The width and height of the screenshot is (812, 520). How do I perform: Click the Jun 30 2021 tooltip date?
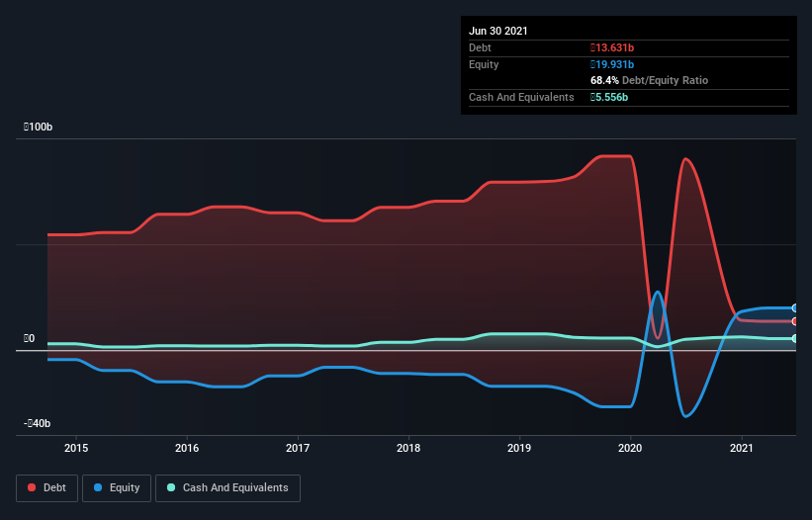pos(498,31)
